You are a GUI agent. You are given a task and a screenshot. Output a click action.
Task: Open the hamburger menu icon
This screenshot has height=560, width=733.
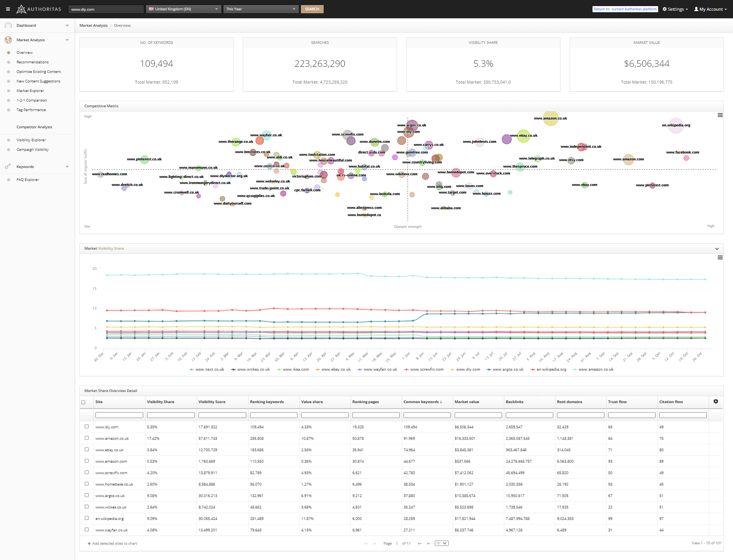click(x=8, y=9)
